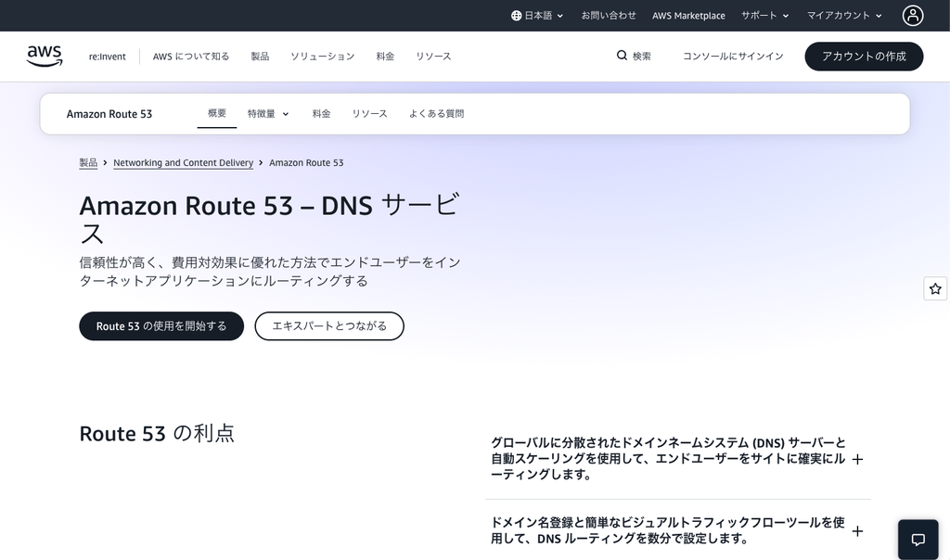
Task: Switch to the よくある質問 tab
Action: point(436,114)
